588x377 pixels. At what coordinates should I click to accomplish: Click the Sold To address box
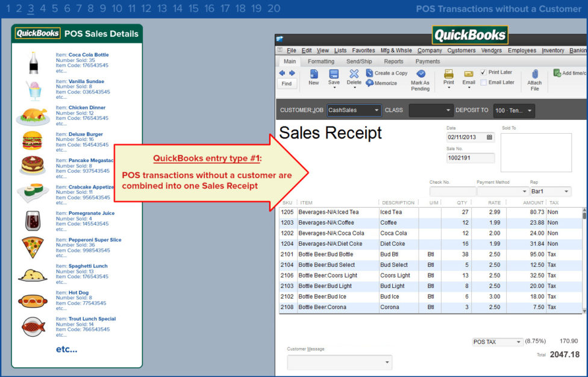536,152
